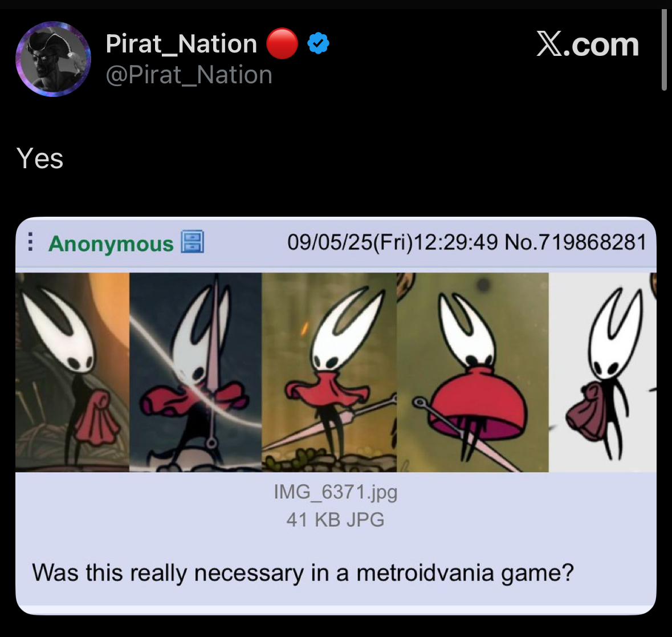Open the fourth Hornet image with dome cloak
672x637 pixels.
coord(473,372)
